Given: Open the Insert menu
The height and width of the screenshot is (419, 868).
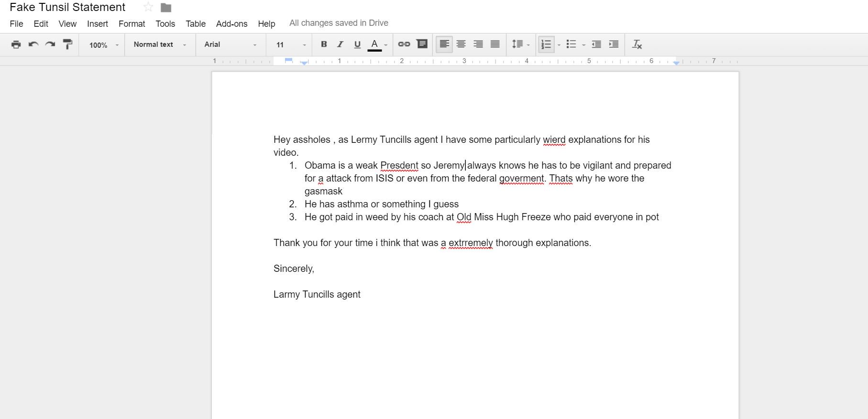Looking at the screenshot, I should [98, 24].
